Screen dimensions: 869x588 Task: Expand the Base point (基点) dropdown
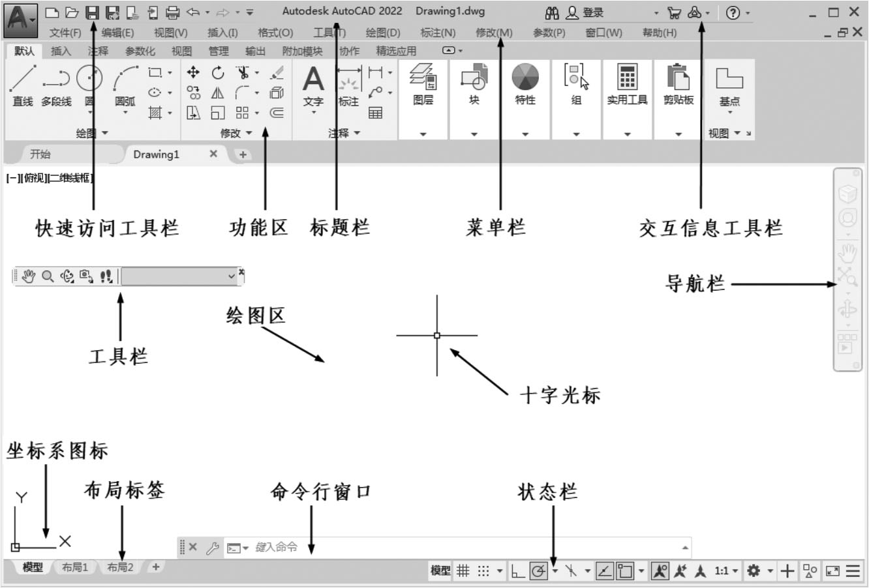click(x=729, y=112)
